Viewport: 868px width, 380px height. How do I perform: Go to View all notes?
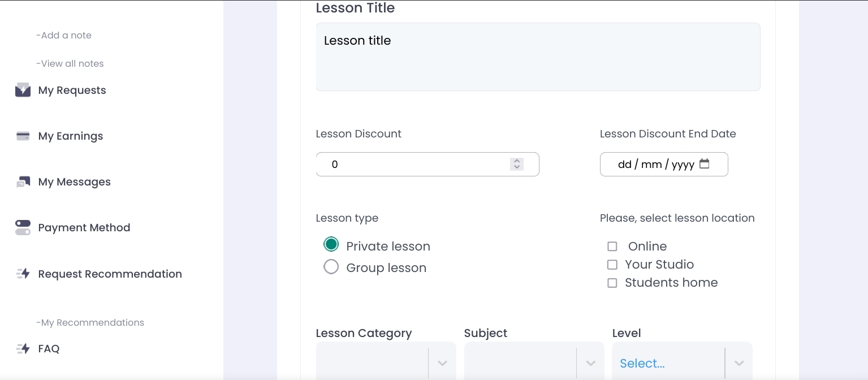tap(70, 63)
